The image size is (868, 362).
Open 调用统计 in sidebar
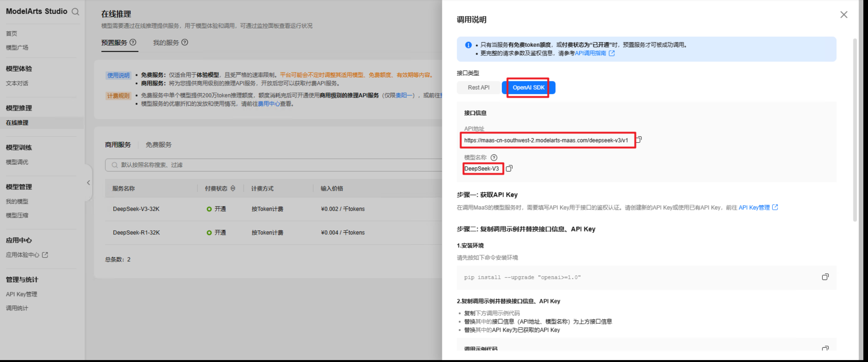[x=17, y=308]
